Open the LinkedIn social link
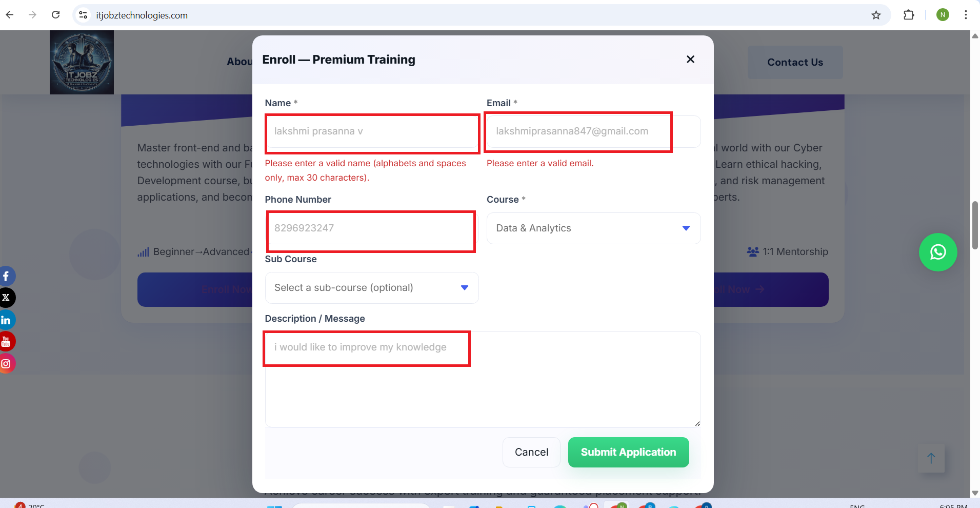This screenshot has height=508, width=980. click(7, 320)
